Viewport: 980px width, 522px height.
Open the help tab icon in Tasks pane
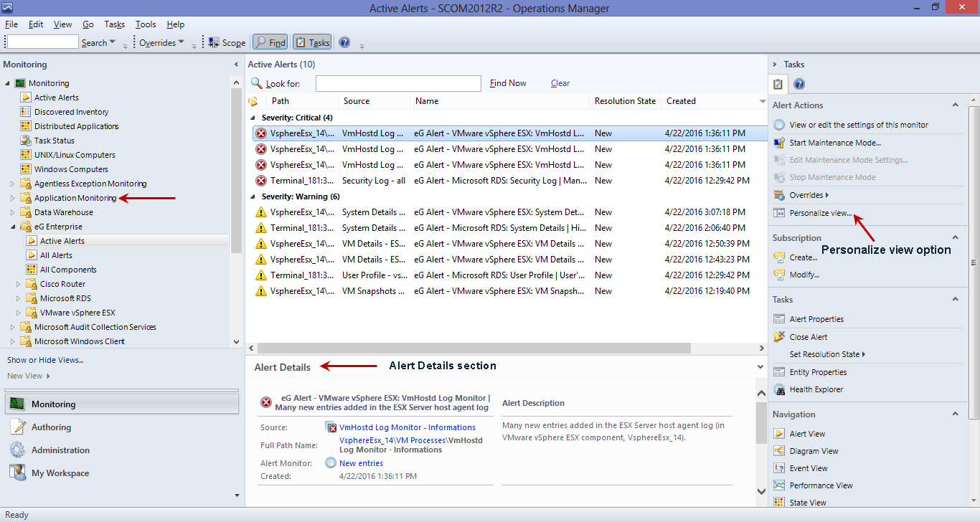click(798, 84)
